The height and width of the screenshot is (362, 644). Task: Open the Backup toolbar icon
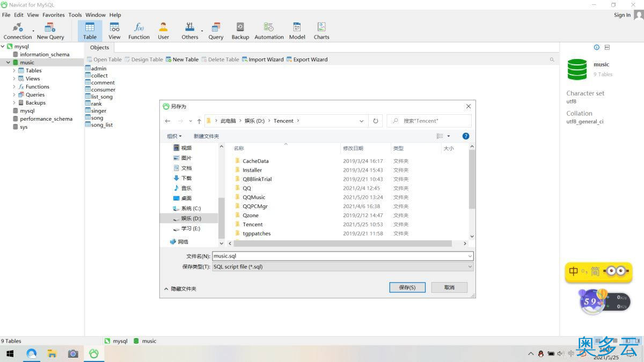click(x=240, y=31)
